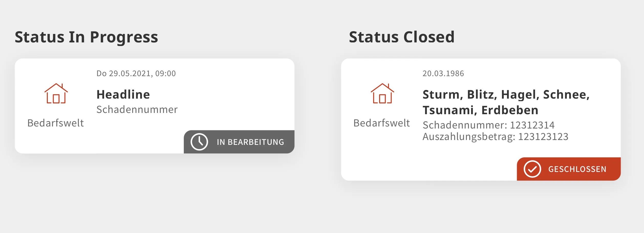Click the checkmark circle icon in Geschlossen badge
644x233 pixels.
tap(532, 169)
